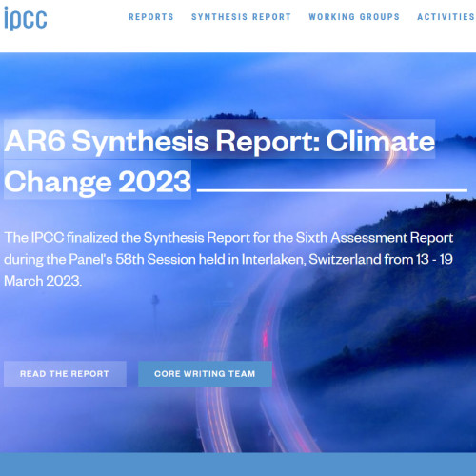Screen dimensions: 476x476
Task: Click the AR6 Synthesis Report heading
Action: coord(220,160)
